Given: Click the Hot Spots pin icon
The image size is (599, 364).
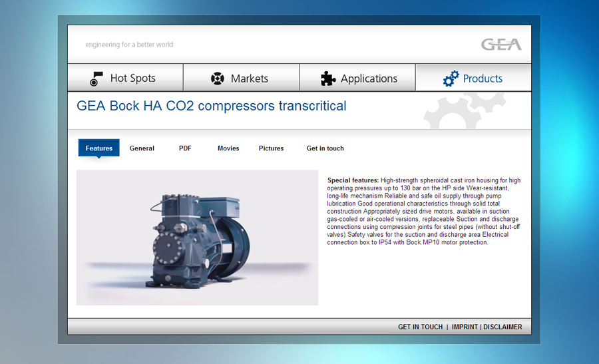Looking at the screenshot, I should tap(97, 79).
